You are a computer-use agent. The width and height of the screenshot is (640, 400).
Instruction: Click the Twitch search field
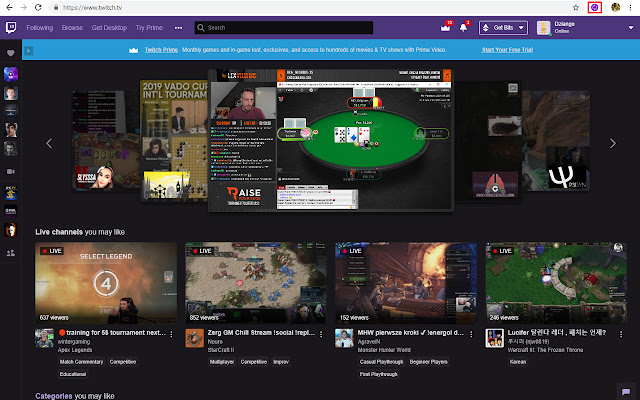tap(284, 28)
